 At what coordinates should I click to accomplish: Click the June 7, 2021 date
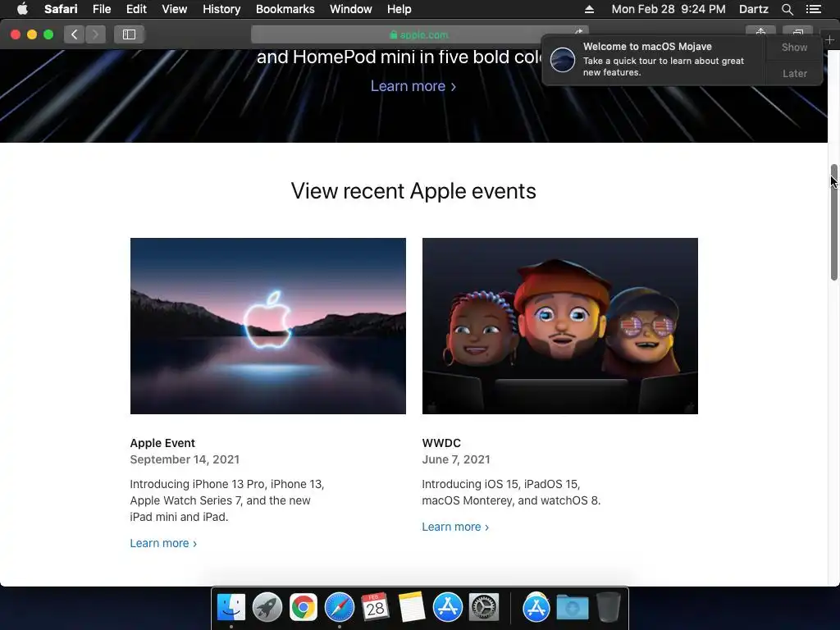[x=456, y=459]
